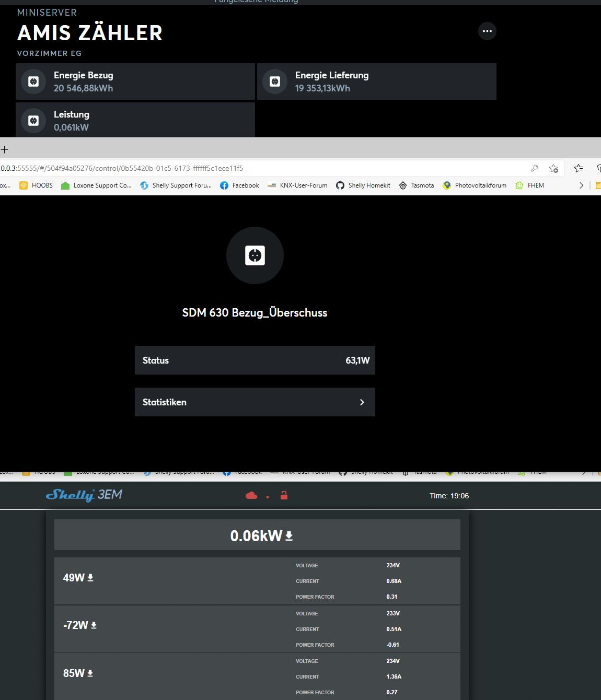601x700 pixels.
Task: Click the Status 63,1W row
Action: [255, 360]
